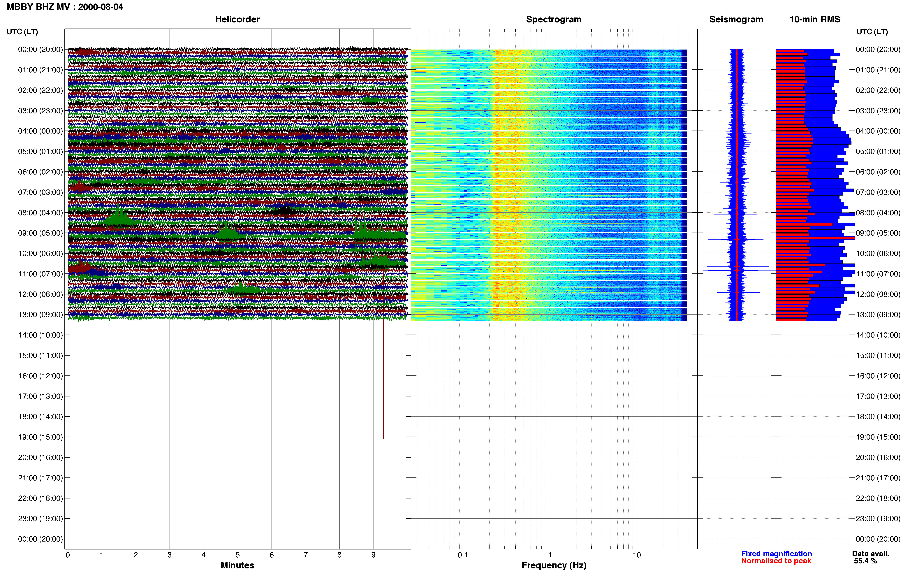Click right axis tick '07:00 (03:00)'

click(x=878, y=192)
